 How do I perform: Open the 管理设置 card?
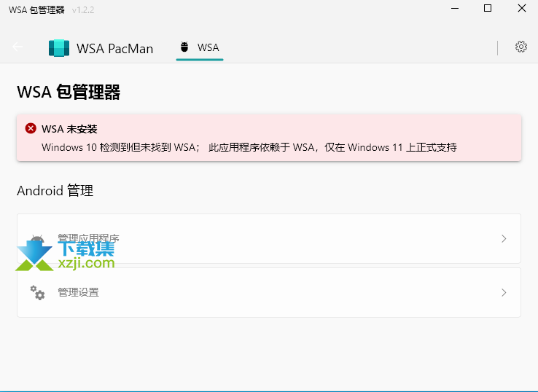pos(269,292)
